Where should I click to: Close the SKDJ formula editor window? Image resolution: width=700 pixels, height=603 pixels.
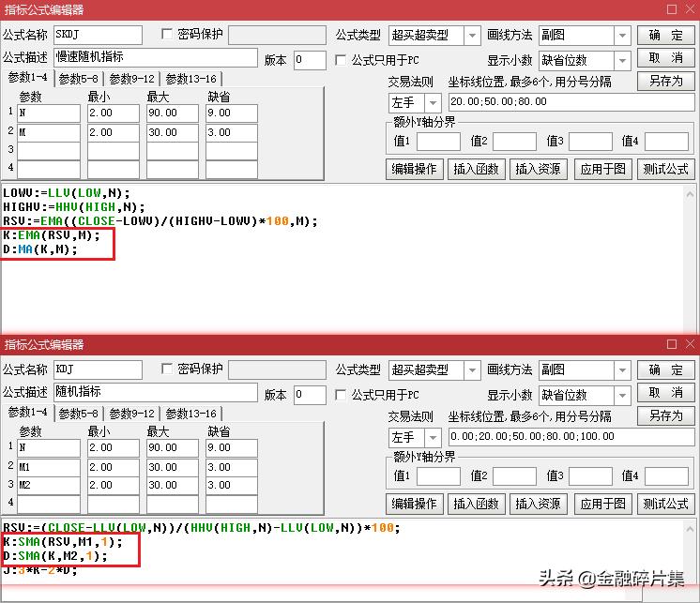point(691,9)
